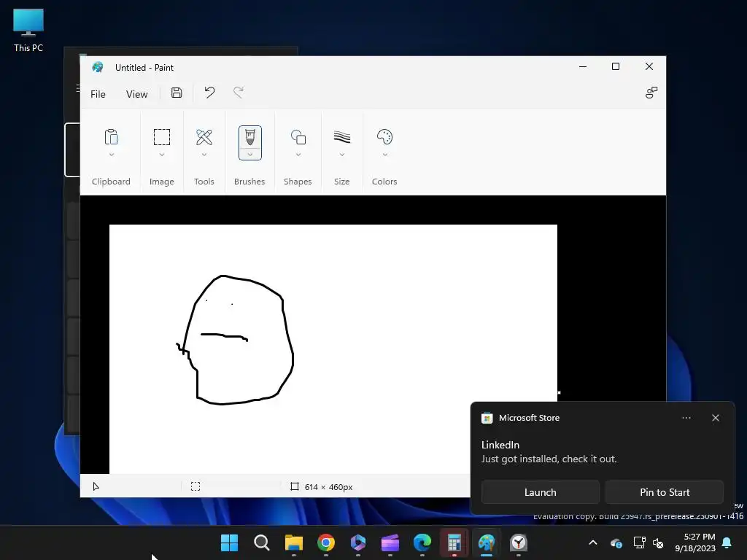747x560 pixels.
Task: Select the Image selection rectangle icon
Action: 161,137
